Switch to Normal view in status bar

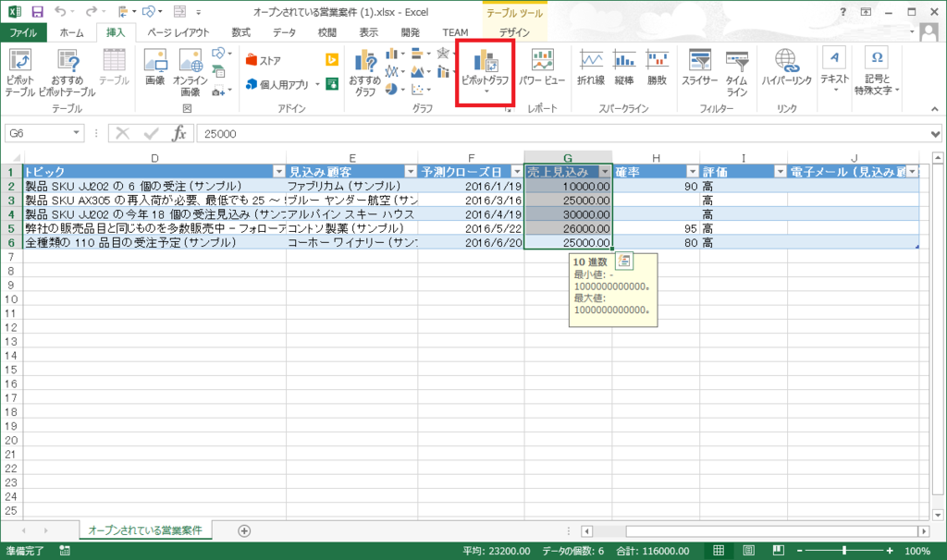point(718,551)
